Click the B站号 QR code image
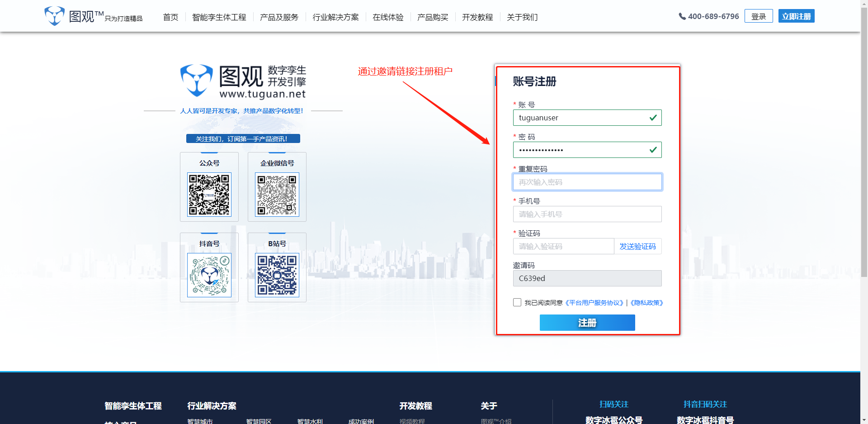Screen dimensions: 868x424 coord(277,275)
